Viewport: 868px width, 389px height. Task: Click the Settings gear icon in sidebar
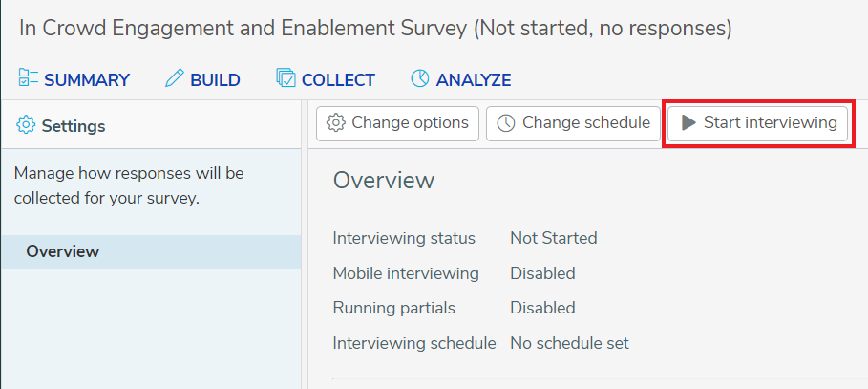[26, 125]
